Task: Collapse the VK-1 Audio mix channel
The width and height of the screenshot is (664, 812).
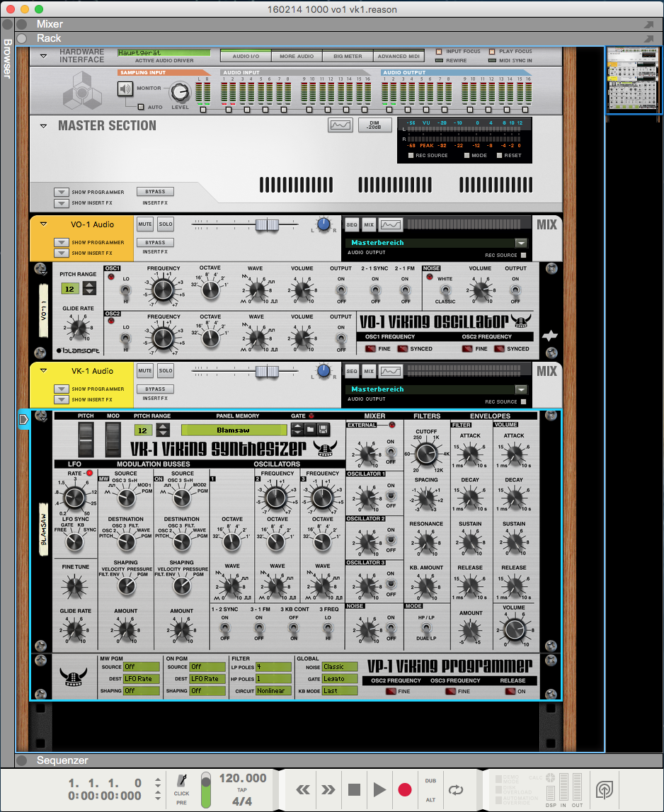Action: coord(43,371)
